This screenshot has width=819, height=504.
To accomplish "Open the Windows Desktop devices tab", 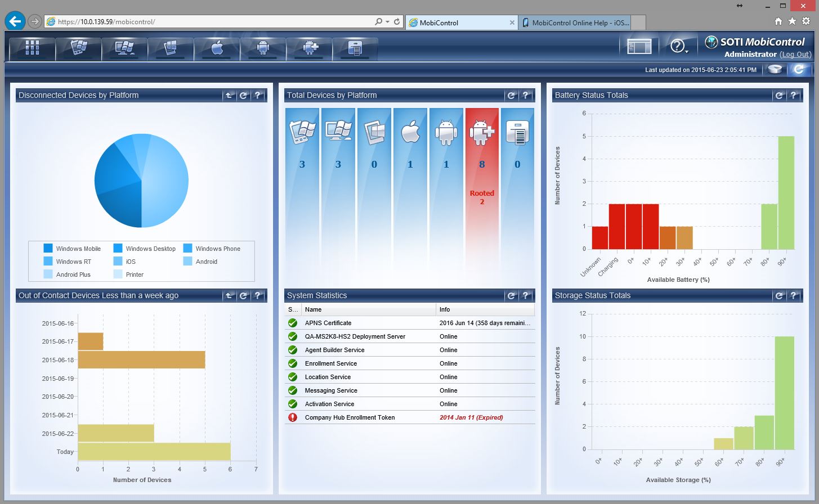I will (125, 49).
